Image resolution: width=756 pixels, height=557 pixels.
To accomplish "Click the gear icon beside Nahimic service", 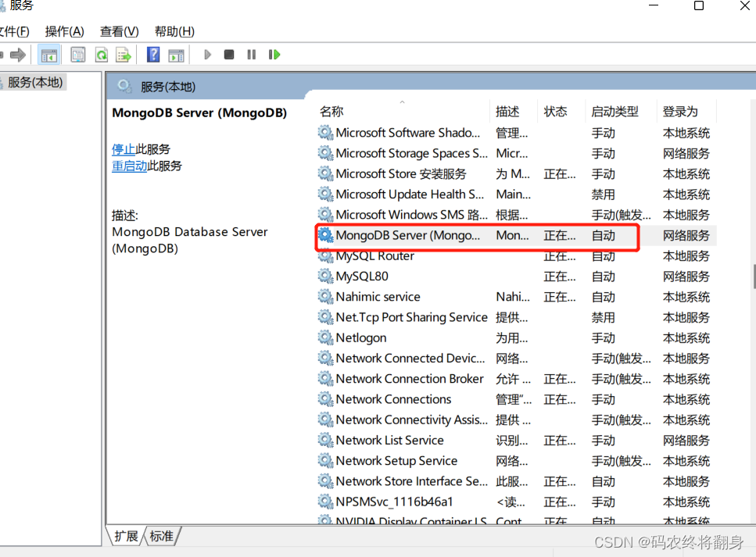I will pyautogui.click(x=325, y=297).
